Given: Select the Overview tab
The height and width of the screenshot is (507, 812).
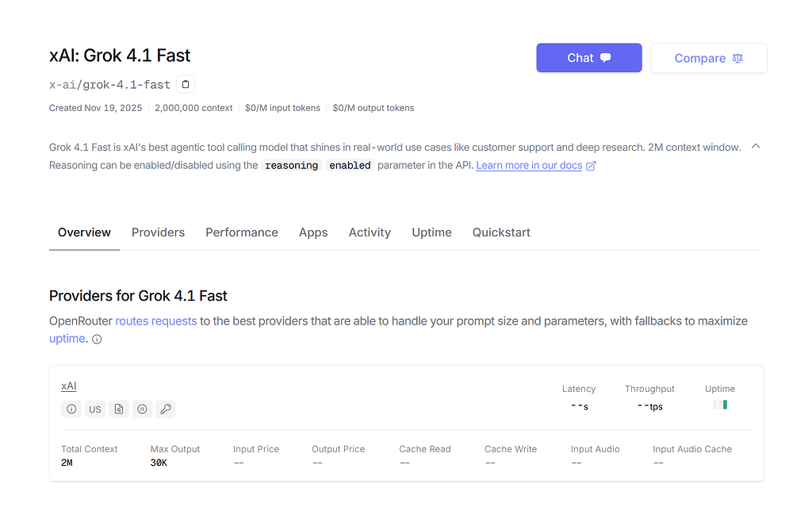Looking at the screenshot, I should point(84,232).
